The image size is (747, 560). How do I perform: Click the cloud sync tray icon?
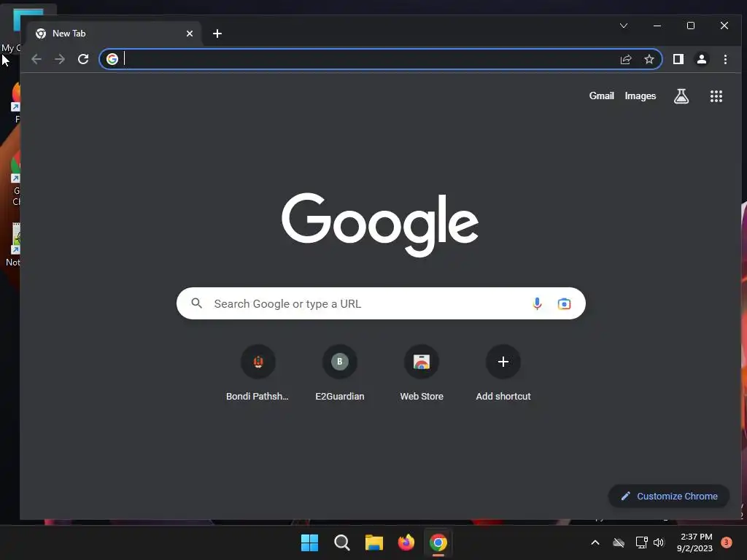(619, 542)
